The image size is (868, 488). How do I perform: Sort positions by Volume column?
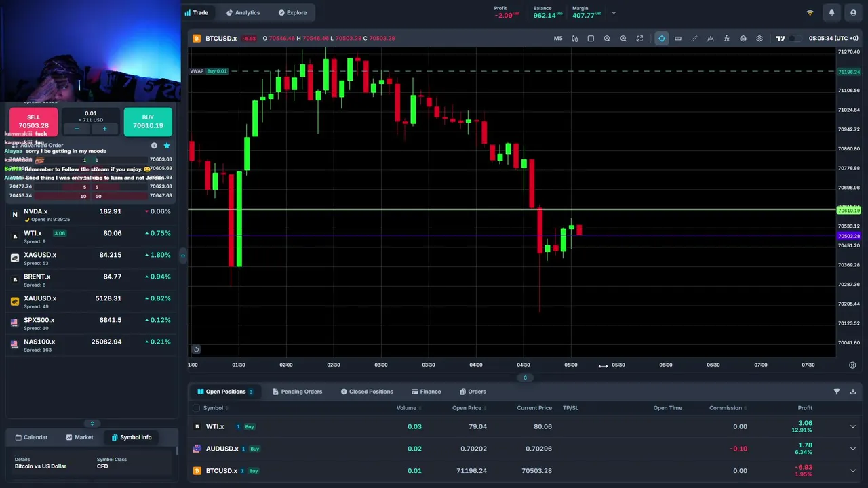(x=409, y=408)
